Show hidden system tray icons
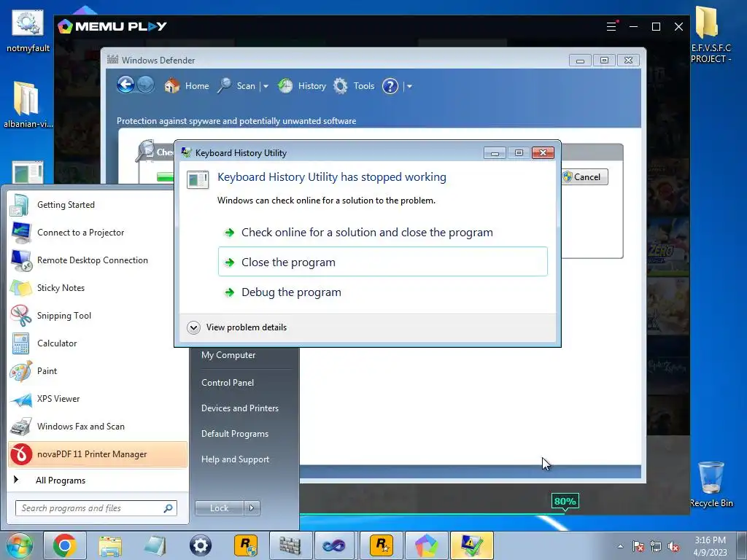The image size is (747, 560). click(x=620, y=546)
